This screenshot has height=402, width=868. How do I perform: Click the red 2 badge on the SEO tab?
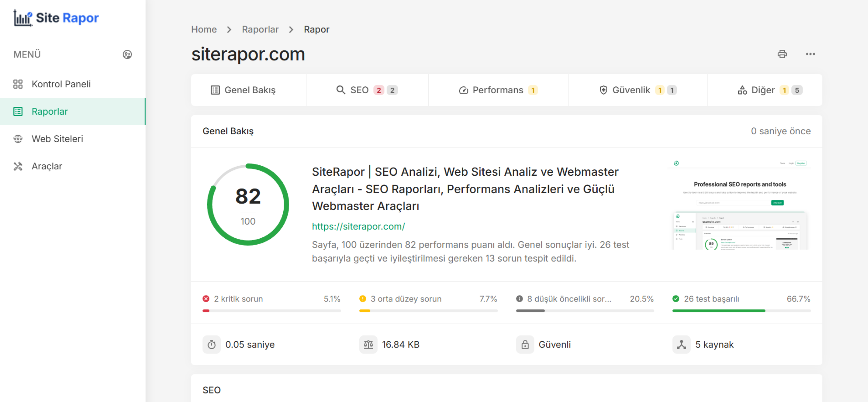[x=379, y=90]
